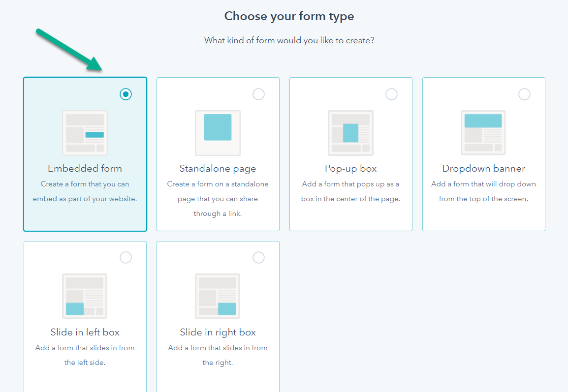Select the Slide in left box radio button
The image size is (568, 392).
coord(126,257)
